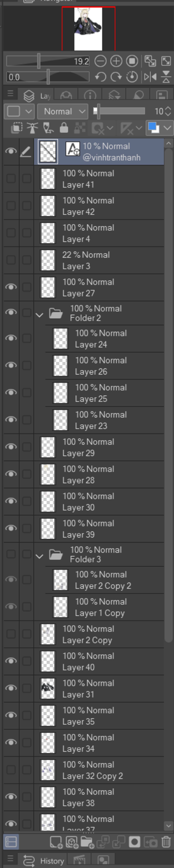Show Layer 41 by clicking its visibility box

[x=11, y=178]
